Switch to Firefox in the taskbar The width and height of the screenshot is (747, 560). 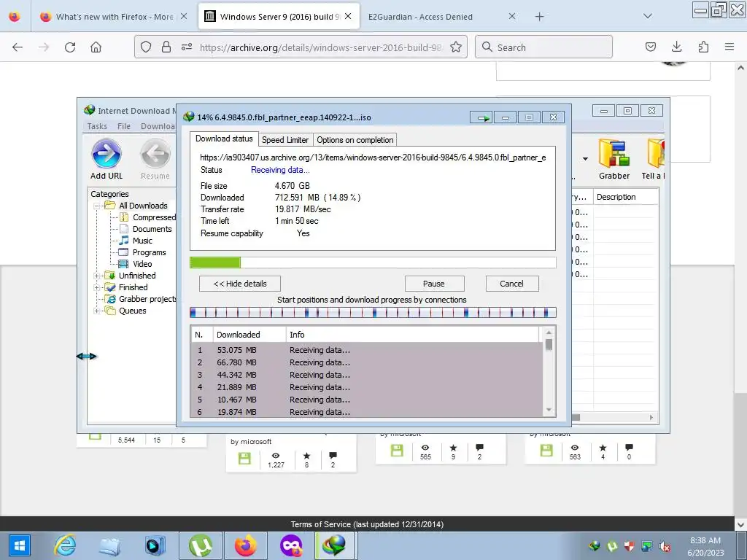coord(245,545)
